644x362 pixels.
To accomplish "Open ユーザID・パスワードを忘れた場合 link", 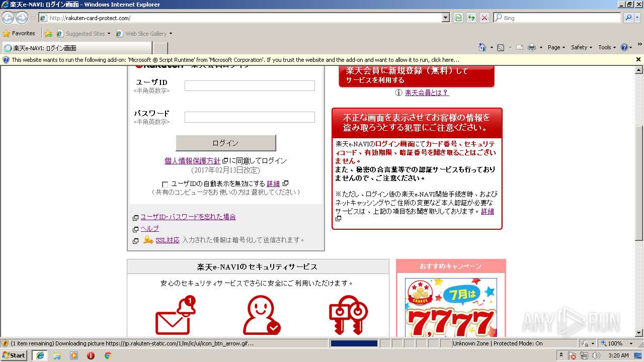I will click(188, 217).
